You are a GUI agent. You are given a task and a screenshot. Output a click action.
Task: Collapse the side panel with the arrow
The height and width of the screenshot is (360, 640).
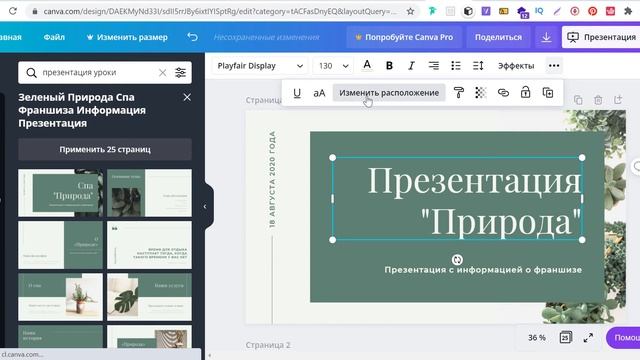[205, 207]
